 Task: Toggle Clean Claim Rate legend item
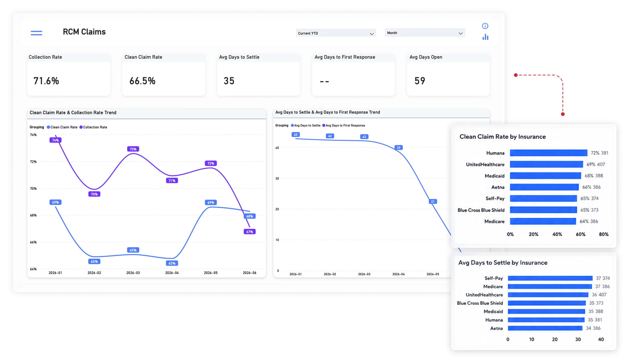[62, 127]
